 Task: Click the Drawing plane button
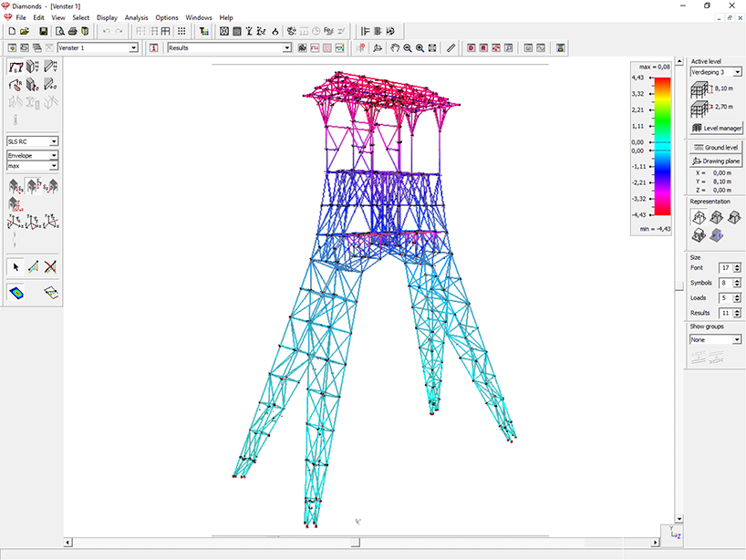coord(716,161)
